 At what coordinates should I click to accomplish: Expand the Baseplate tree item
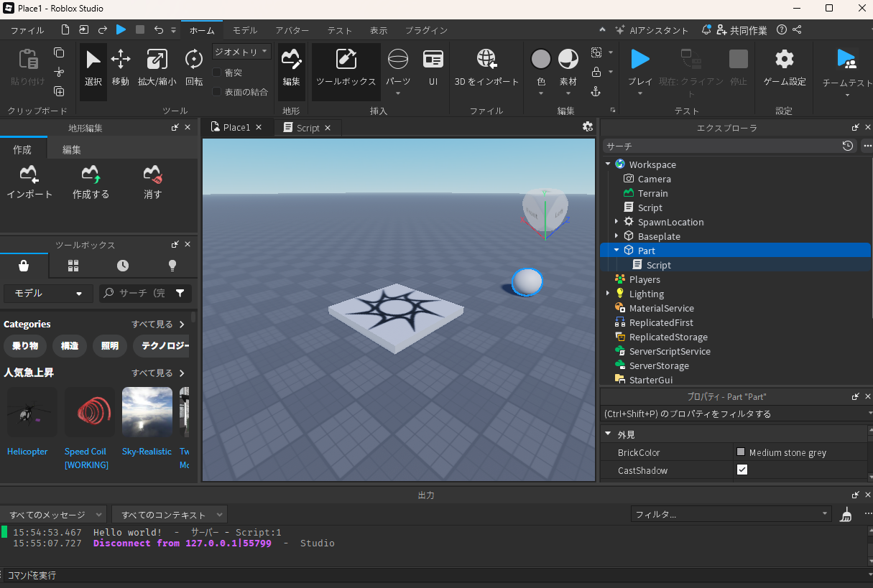(616, 236)
